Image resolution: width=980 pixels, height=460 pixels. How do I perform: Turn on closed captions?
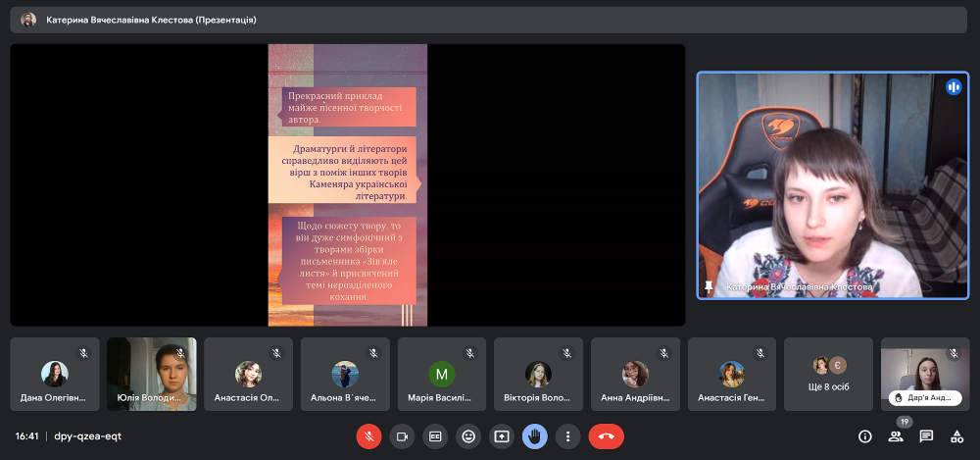click(x=435, y=436)
